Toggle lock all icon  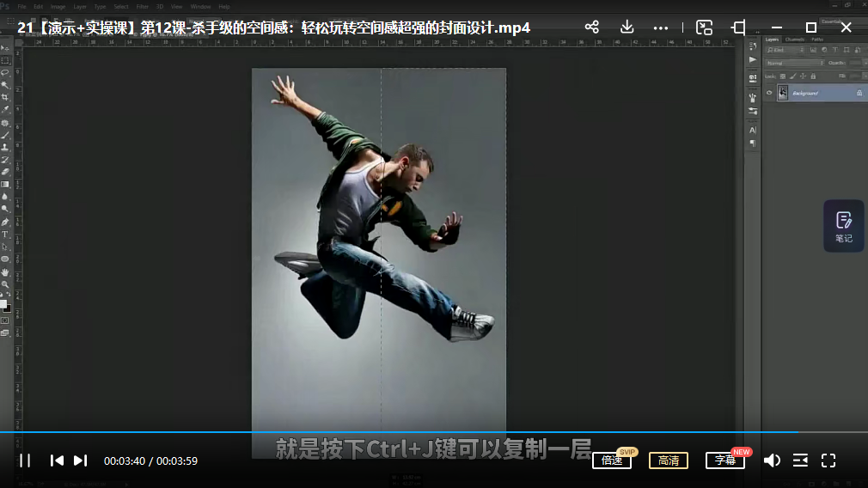(x=813, y=76)
